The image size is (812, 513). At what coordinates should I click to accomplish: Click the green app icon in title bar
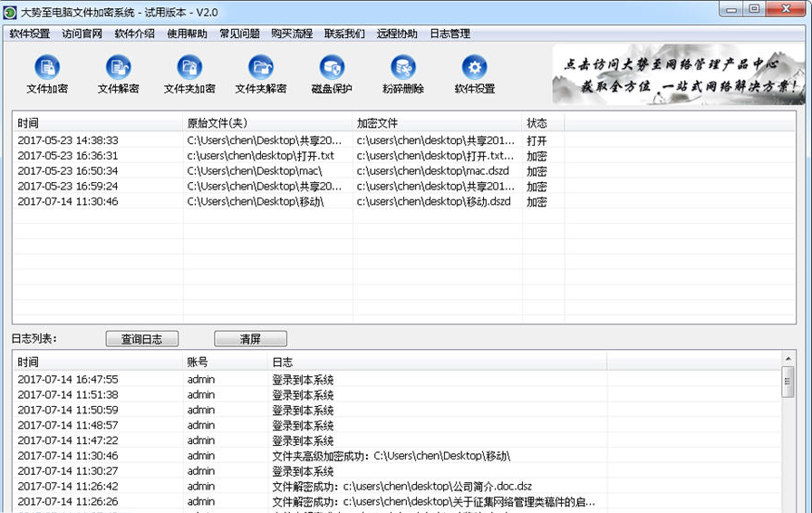click(x=10, y=12)
